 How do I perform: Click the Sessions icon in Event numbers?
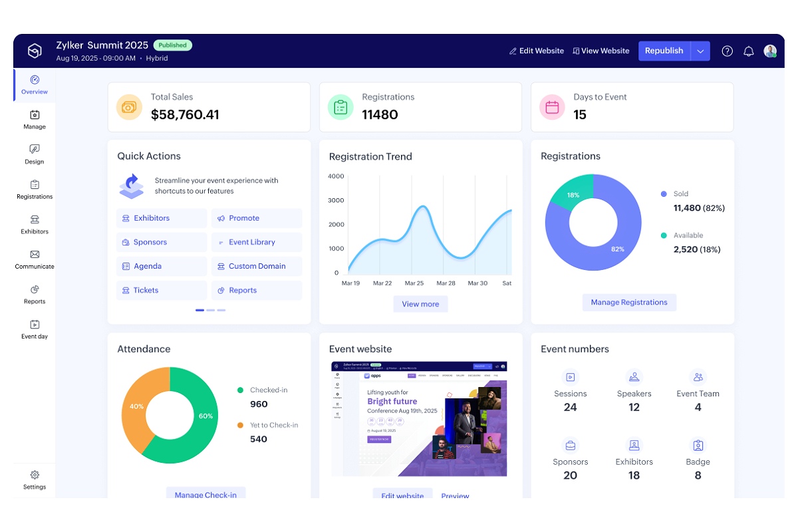(570, 377)
